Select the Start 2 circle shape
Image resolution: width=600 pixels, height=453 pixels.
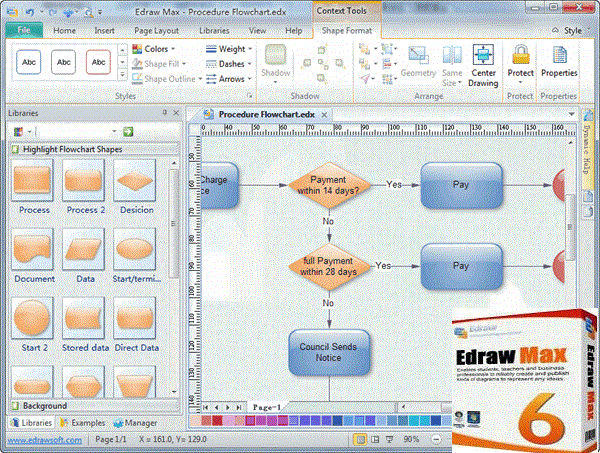(33, 318)
